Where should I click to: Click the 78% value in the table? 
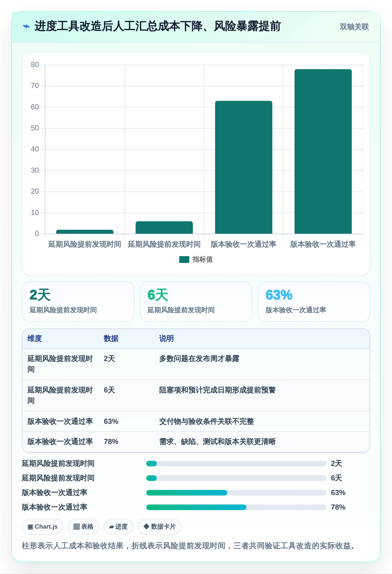pyautogui.click(x=111, y=442)
